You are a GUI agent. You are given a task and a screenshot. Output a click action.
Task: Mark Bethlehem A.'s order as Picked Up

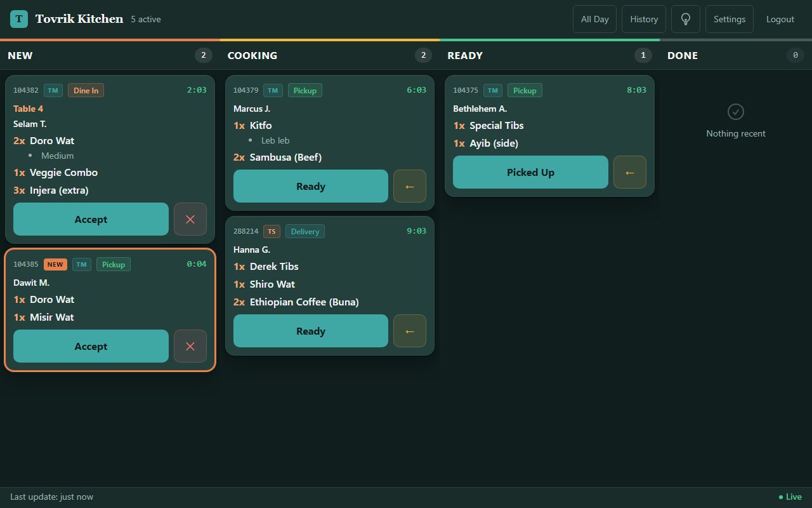(530, 172)
